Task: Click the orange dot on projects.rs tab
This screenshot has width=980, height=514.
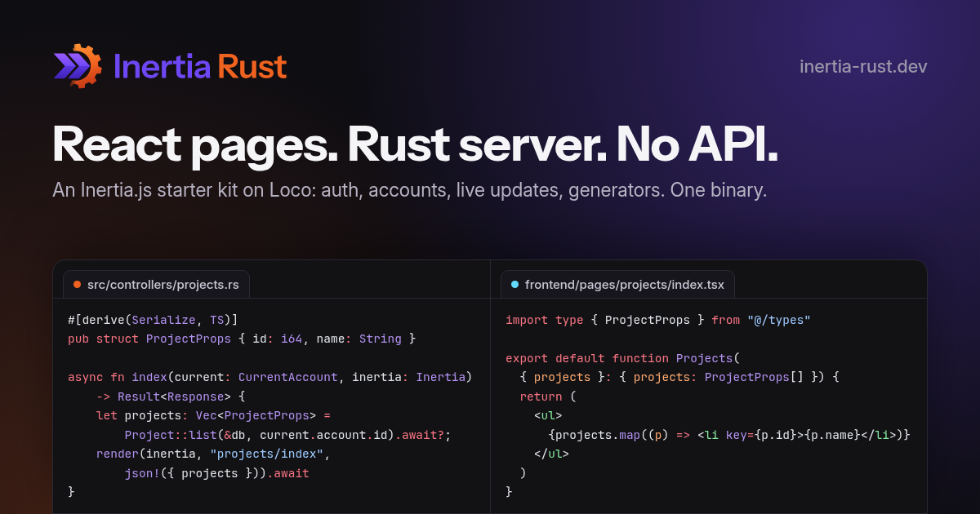Action: point(78,285)
